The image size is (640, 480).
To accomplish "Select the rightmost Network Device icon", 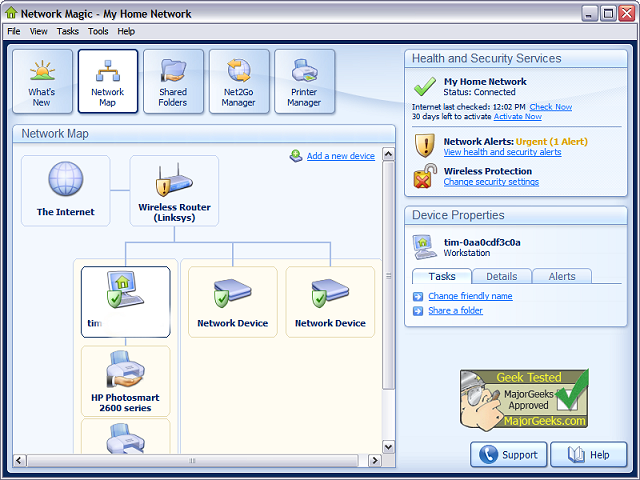I will pos(330,293).
